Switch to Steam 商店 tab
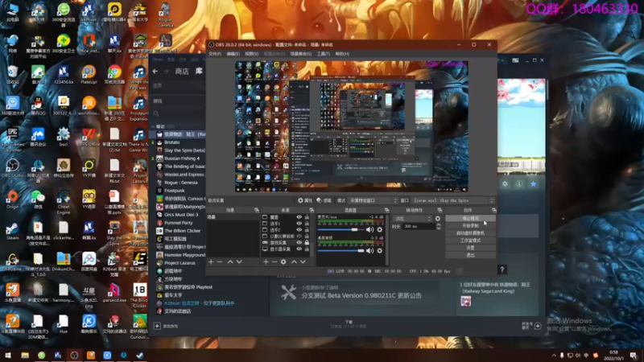Viewport: 644px width, 362px height. click(182, 72)
